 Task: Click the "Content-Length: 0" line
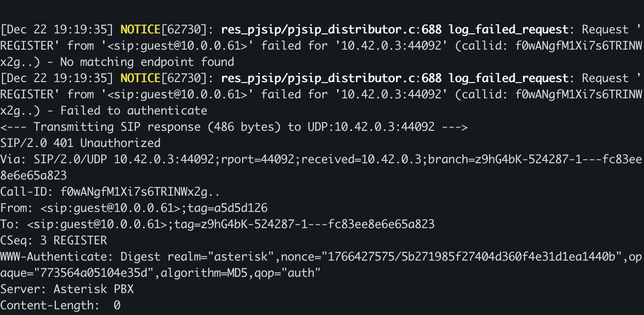tap(60, 305)
